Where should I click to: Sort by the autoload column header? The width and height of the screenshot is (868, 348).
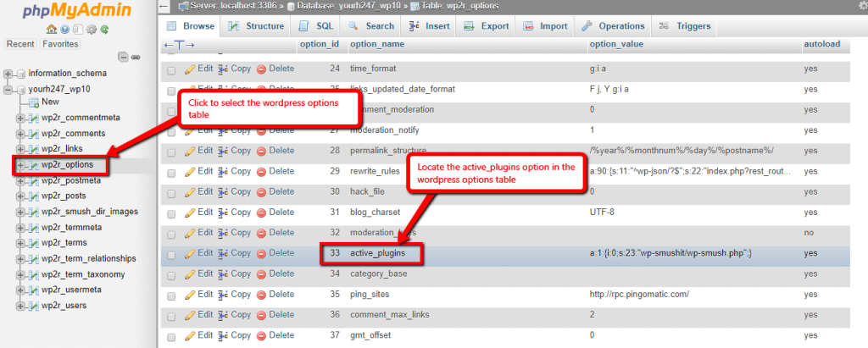point(822,44)
